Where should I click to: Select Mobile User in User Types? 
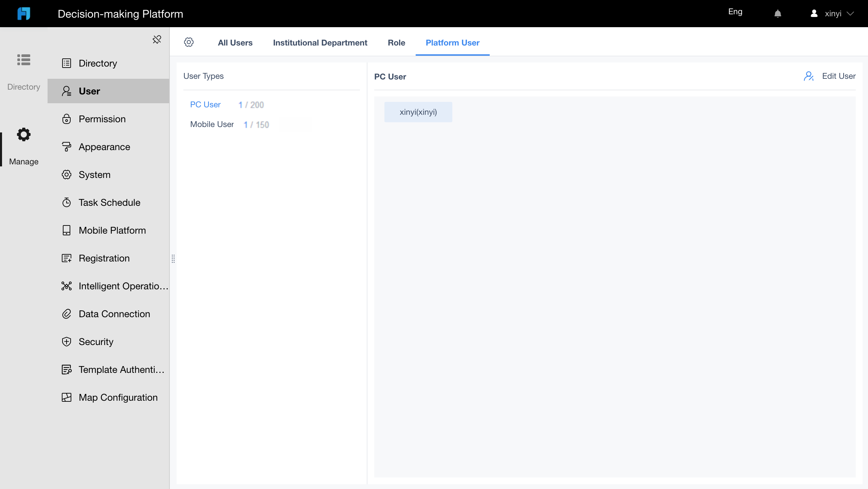click(x=212, y=124)
